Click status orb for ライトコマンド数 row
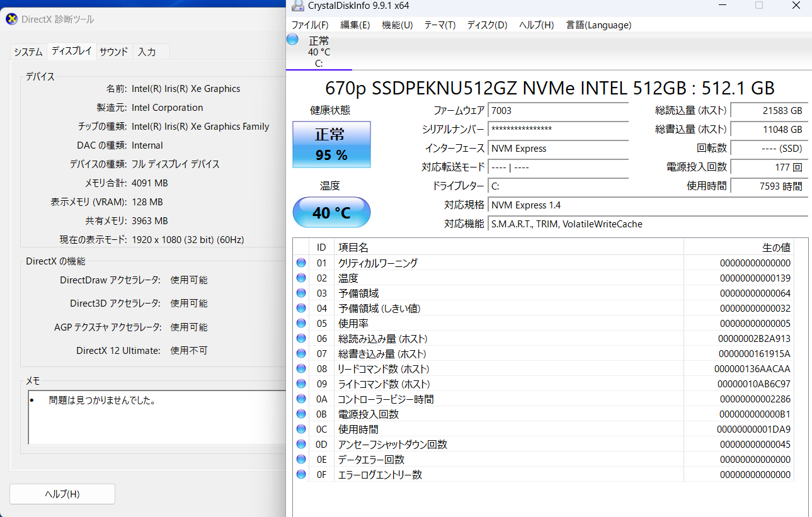This screenshot has height=517, width=812. tap(301, 383)
